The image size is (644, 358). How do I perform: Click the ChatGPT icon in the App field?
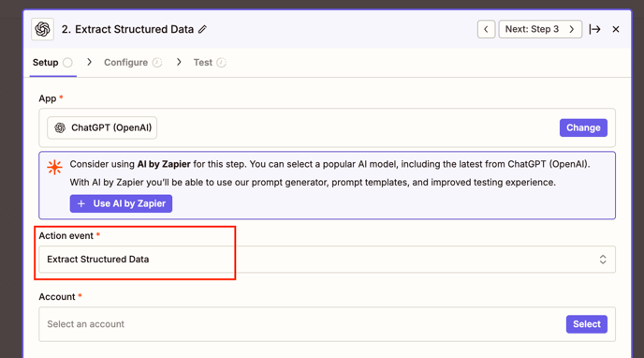point(60,127)
